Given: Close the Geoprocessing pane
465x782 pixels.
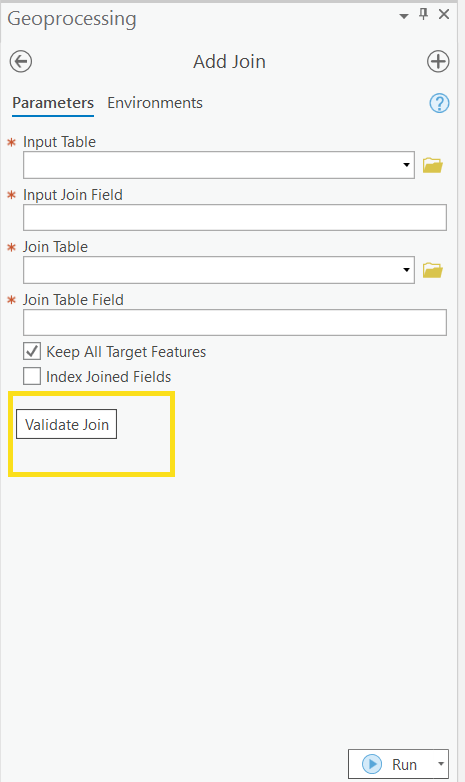Looking at the screenshot, I should tap(444, 14).
